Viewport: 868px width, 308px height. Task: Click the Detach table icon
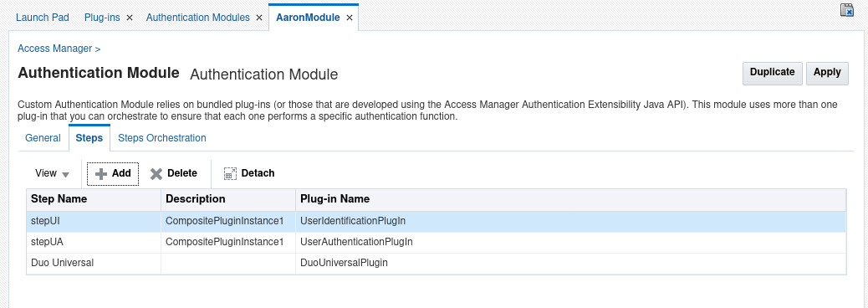tap(230, 173)
